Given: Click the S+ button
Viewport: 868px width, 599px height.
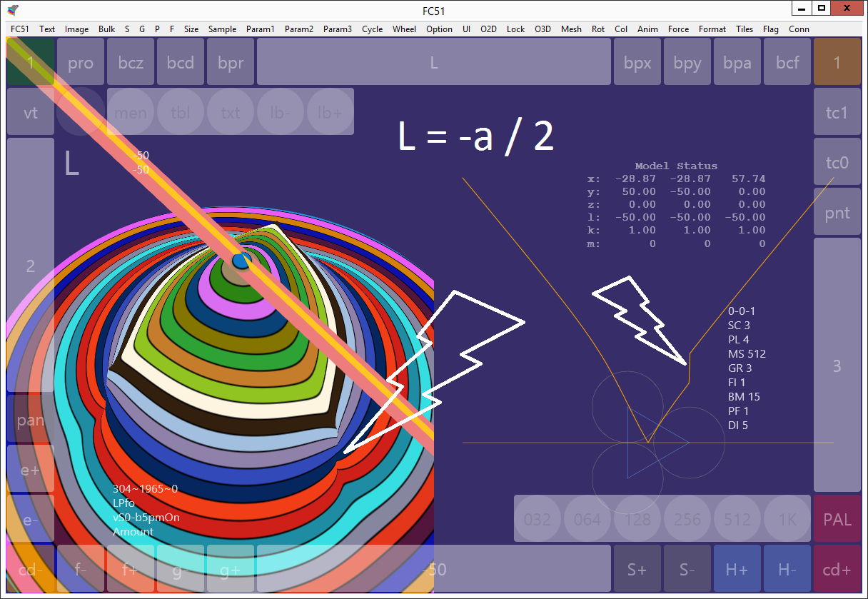Looking at the screenshot, I should [x=637, y=569].
